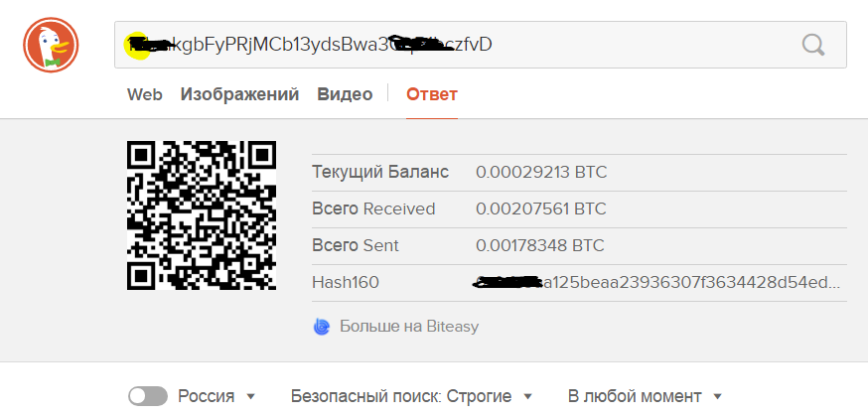This screenshot has width=868, height=417.
Task: Click the Hash160 row label
Action: [x=346, y=283]
